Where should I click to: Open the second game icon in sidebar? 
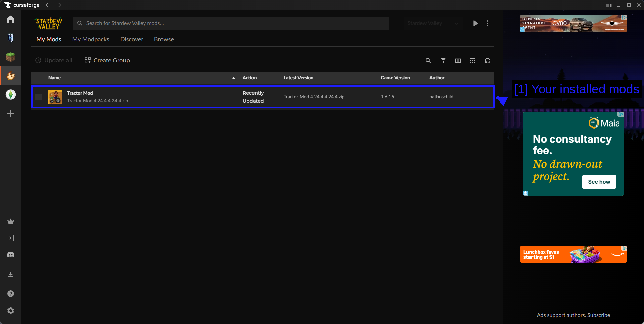11,38
